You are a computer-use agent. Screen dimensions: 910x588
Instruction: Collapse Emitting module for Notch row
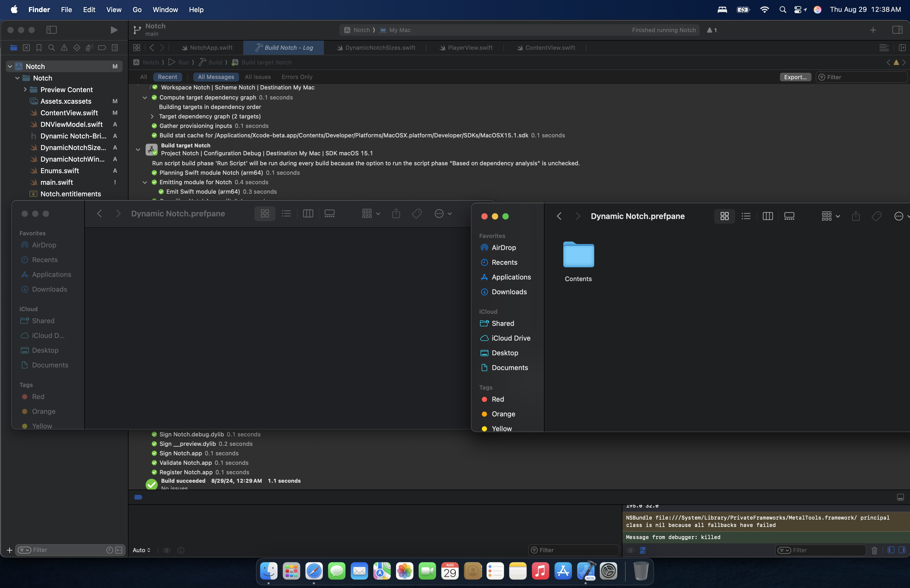pyautogui.click(x=145, y=182)
